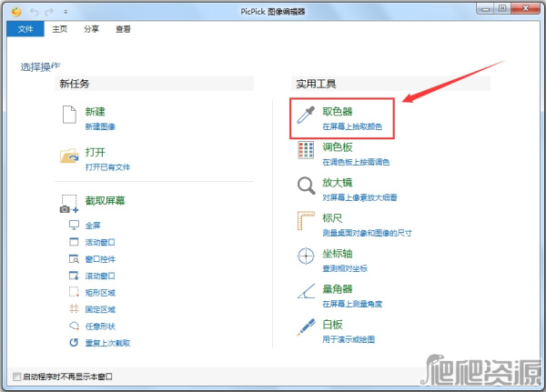546x392 pixels.
Task: Select 窗口控件 capture option
Action: point(100,259)
